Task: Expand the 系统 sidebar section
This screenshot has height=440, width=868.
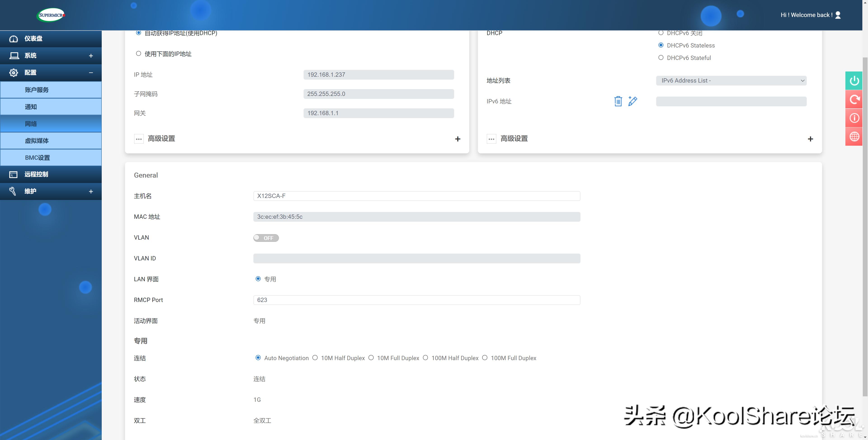Action: (x=91, y=55)
